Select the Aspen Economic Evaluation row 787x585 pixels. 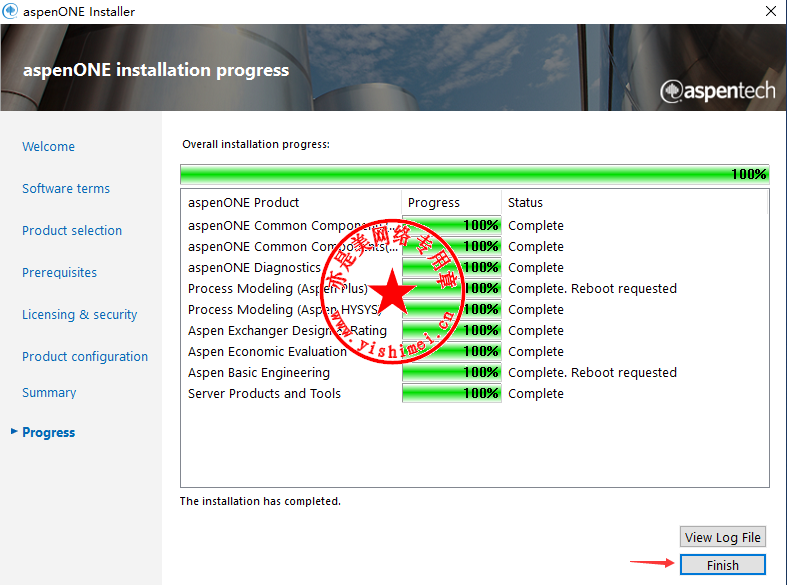click(474, 352)
